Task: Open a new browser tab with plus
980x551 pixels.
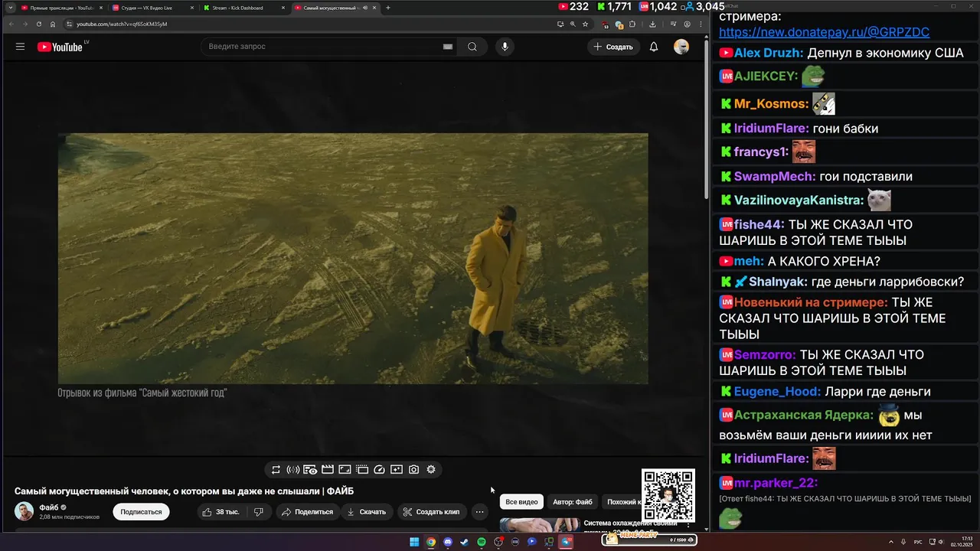Action: click(388, 8)
